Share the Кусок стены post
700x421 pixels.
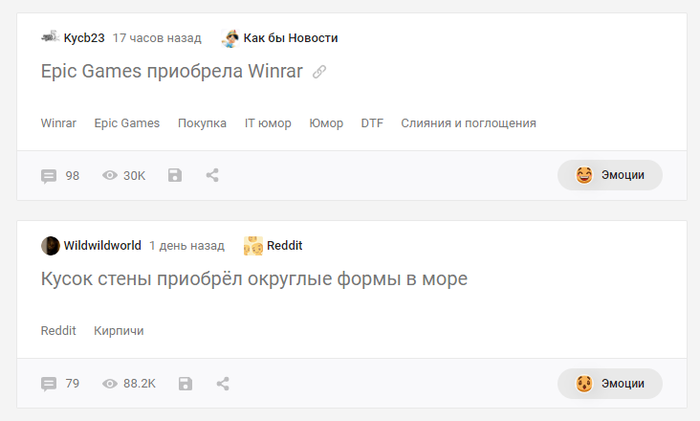click(x=223, y=383)
